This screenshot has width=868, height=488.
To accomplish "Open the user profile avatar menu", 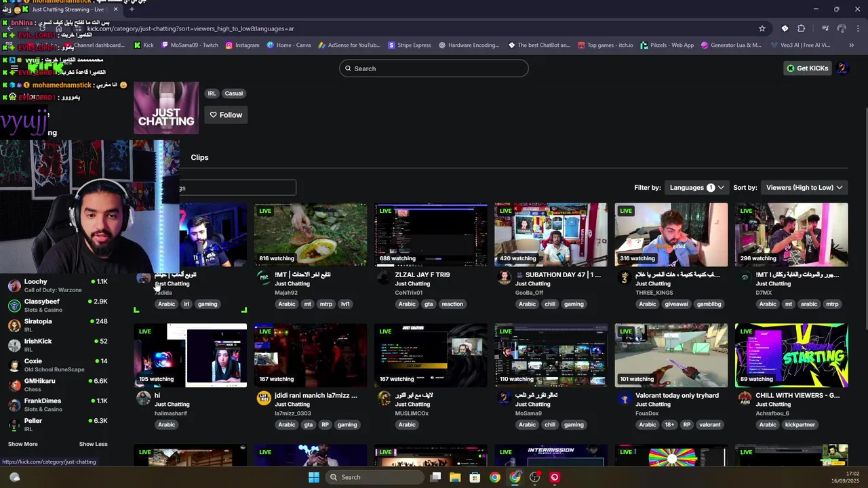I will pyautogui.click(x=843, y=68).
